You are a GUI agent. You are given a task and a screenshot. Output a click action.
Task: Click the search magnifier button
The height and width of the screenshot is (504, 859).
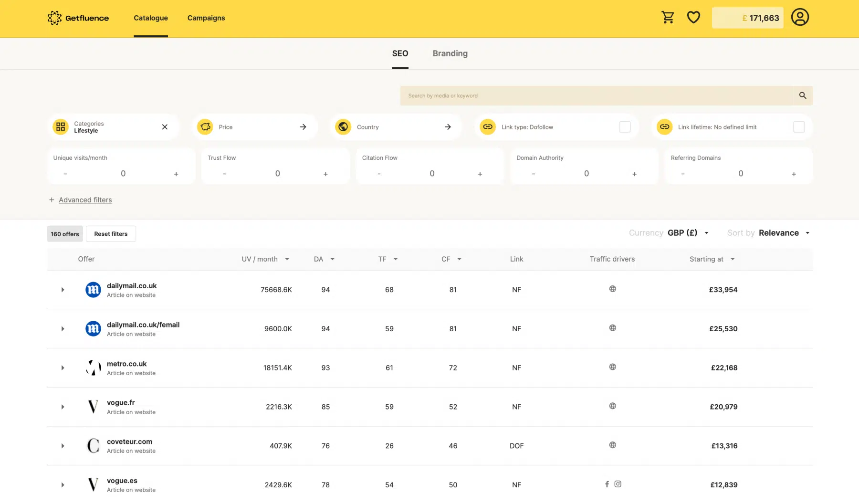pyautogui.click(x=803, y=95)
